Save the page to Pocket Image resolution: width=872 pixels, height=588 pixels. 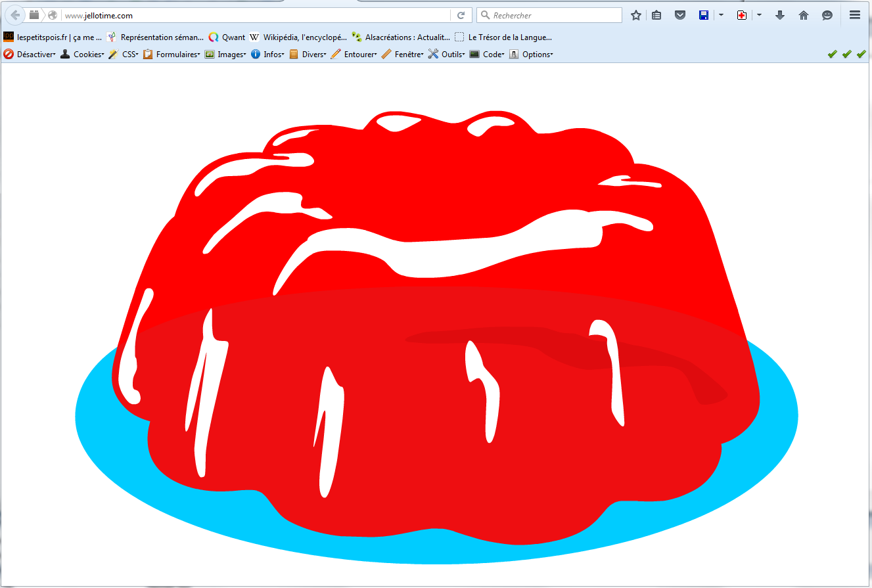pyautogui.click(x=680, y=15)
